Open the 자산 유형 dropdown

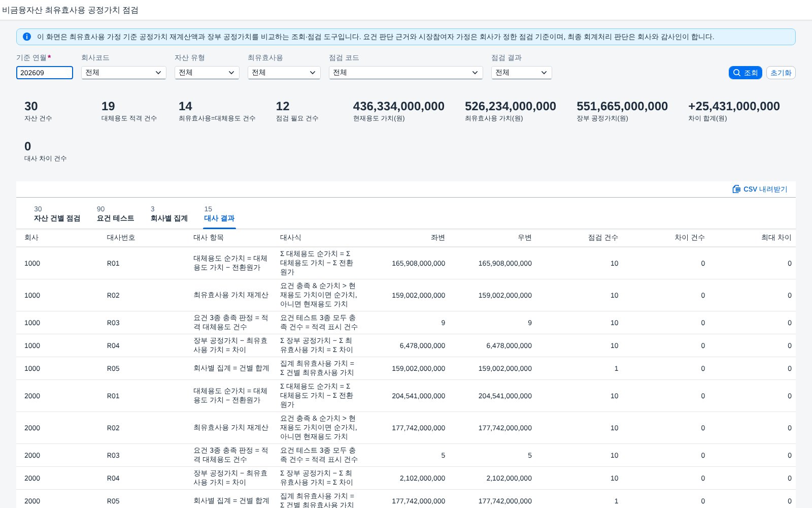pyautogui.click(x=207, y=73)
